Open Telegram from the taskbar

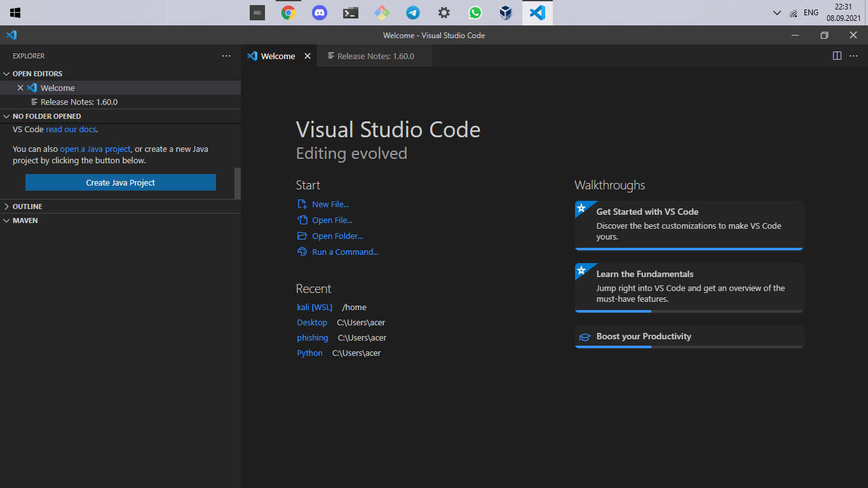[x=413, y=13]
